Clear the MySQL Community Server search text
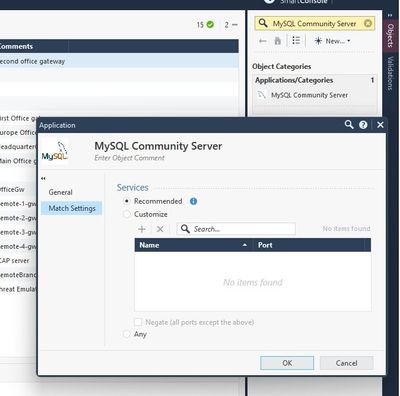400x396 pixels. click(x=368, y=23)
